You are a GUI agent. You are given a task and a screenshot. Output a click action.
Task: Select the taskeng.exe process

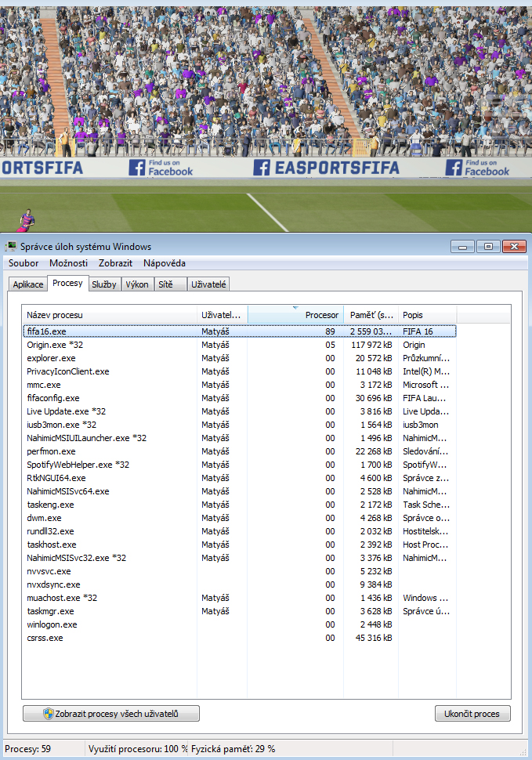click(x=239, y=505)
